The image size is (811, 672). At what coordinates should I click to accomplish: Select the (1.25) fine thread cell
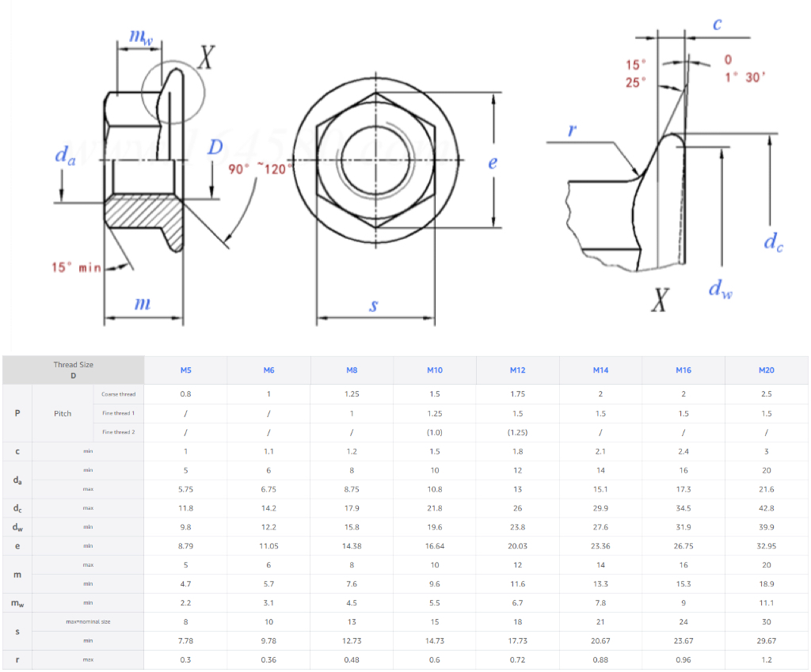point(517,432)
